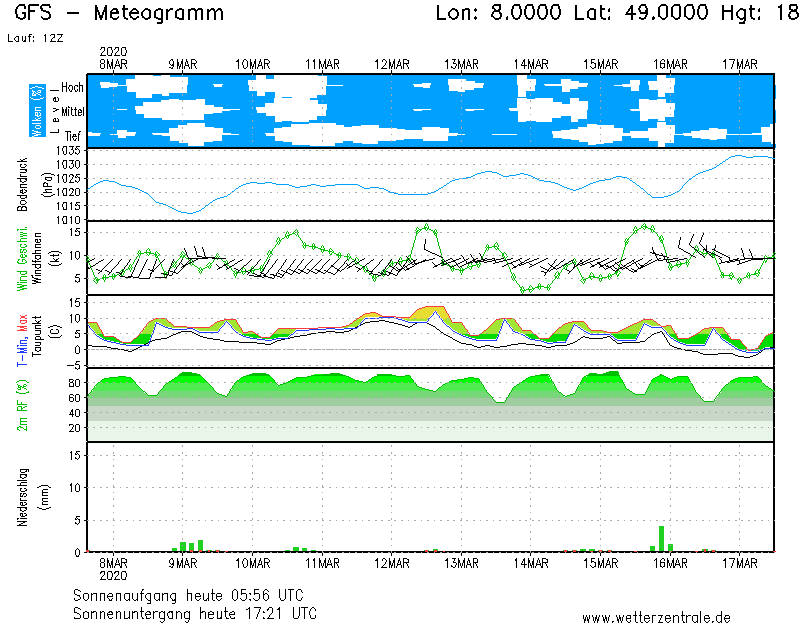Click the "15MAR" date on the top axis
This screenshot has width=800, height=625.
(601, 65)
